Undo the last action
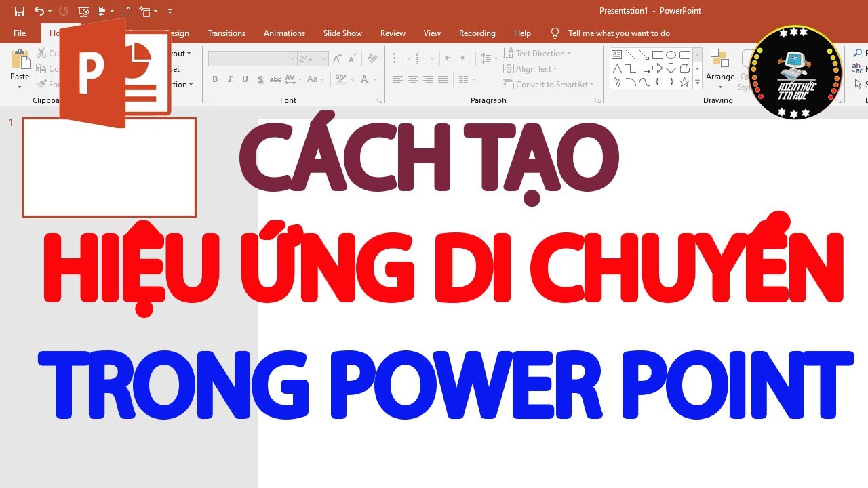 [x=39, y=12]
